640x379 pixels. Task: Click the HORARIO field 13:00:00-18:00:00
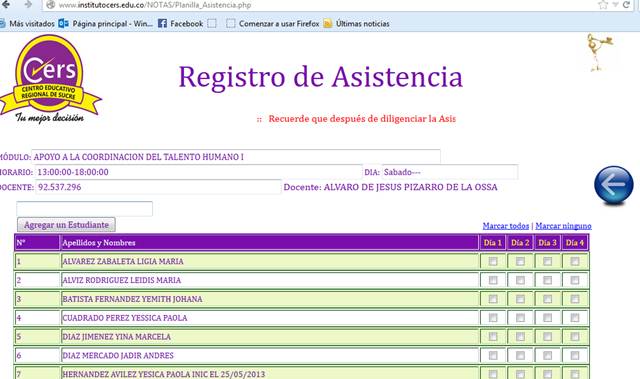coord(198,172)
